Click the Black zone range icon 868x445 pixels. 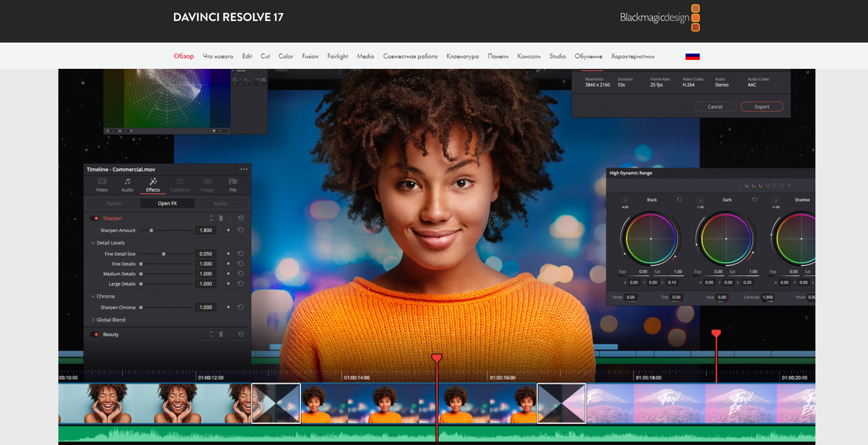pos(625,200)
